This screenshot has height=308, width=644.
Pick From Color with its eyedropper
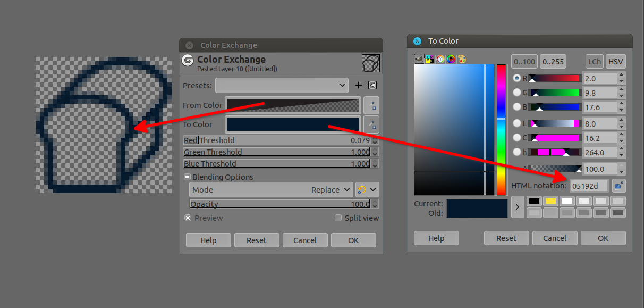[x=371, y=105]
